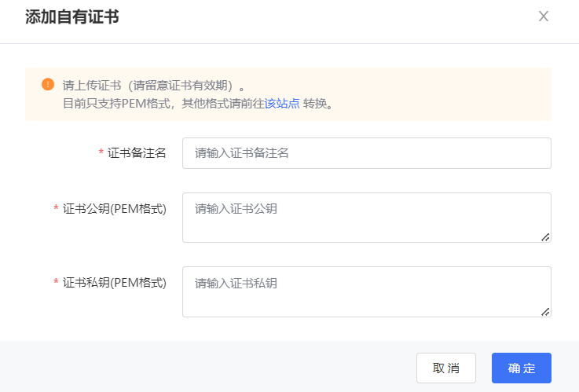Image resolution: width=579 pixels, height=392 pixels.
Task: Grab the resize handle of 证书私钥 box
Action: [x=545, y=311]
